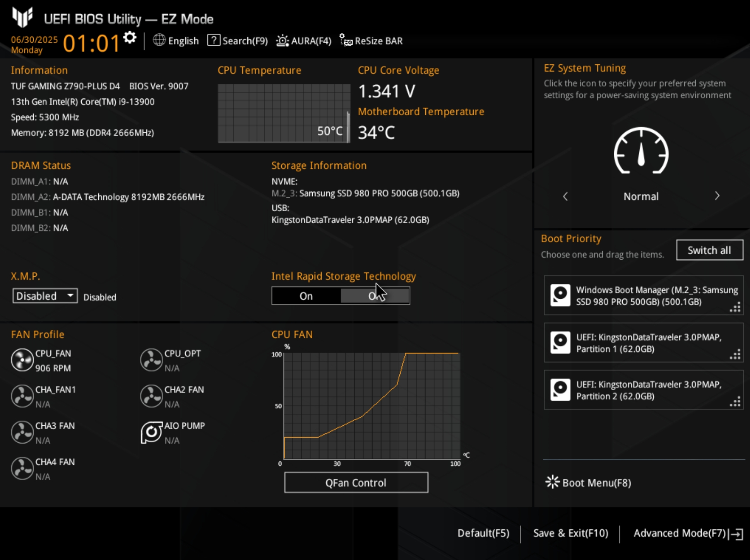Click the Windows Boot Manager disk icon
This screenshot has height=560, width=750.
[560, 295]
